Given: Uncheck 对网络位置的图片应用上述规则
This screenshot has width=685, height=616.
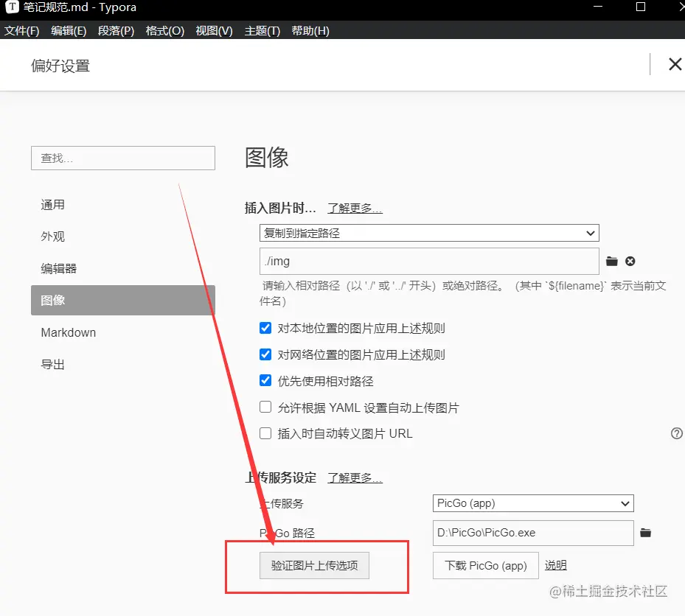Looking at the screenshot, I should click(x=265, y=354).
